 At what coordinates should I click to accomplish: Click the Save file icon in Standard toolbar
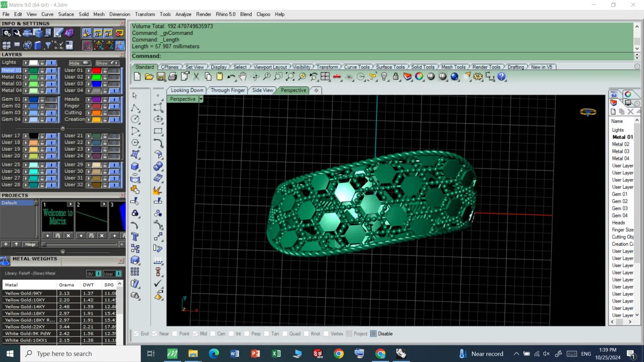click(x=161, y=76)
